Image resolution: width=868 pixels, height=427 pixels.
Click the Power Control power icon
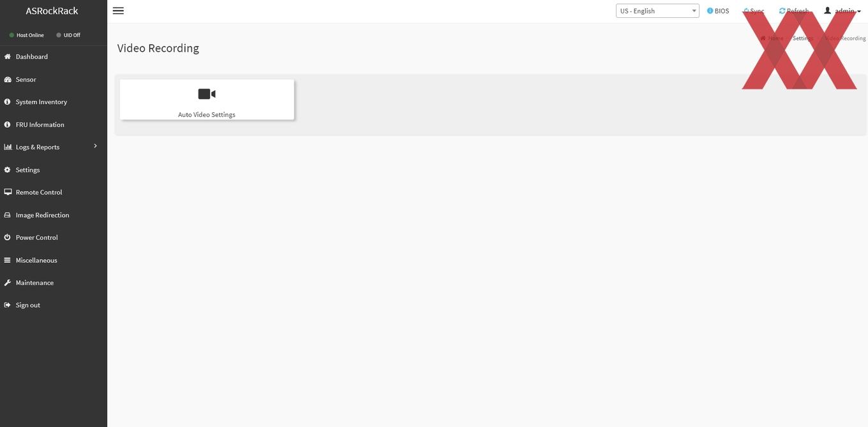[x=8, y=237]
